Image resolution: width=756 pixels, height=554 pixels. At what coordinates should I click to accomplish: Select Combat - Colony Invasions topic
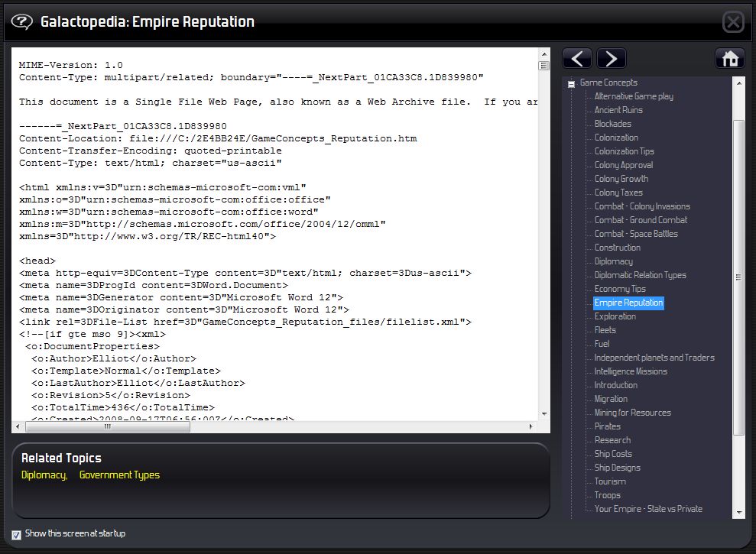click(x=642, y=206)
